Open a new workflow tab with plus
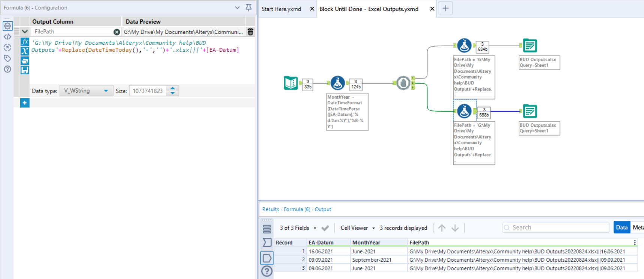This screenshot has height=279, width=644. coord(445,8)
